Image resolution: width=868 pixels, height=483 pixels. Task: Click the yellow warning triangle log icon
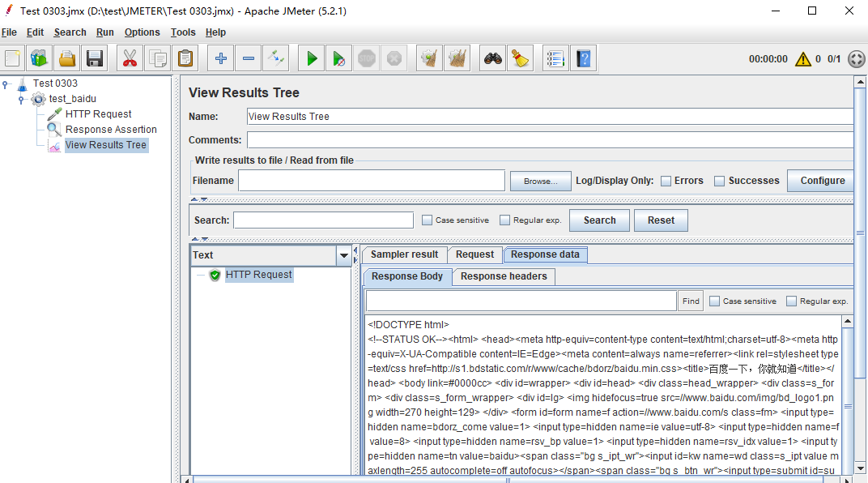click(803, 58)
